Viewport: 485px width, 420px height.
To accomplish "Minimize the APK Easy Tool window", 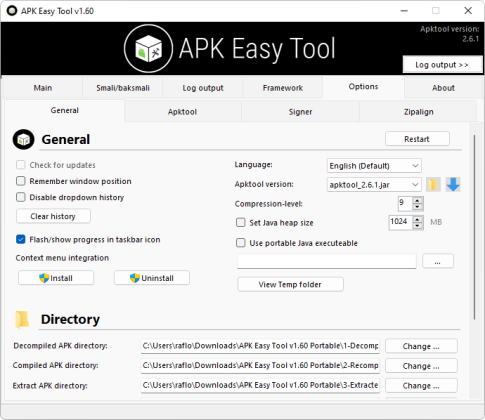I will [x=404, y=11].
